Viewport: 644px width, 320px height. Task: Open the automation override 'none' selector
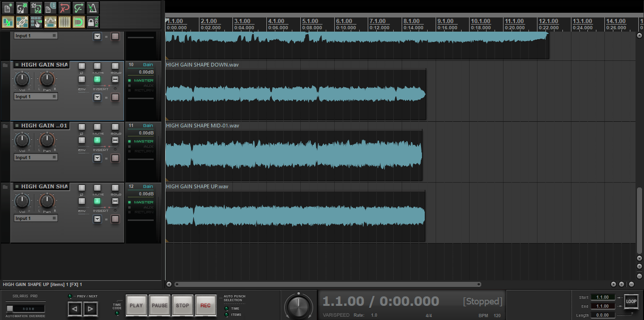[25, 309]
